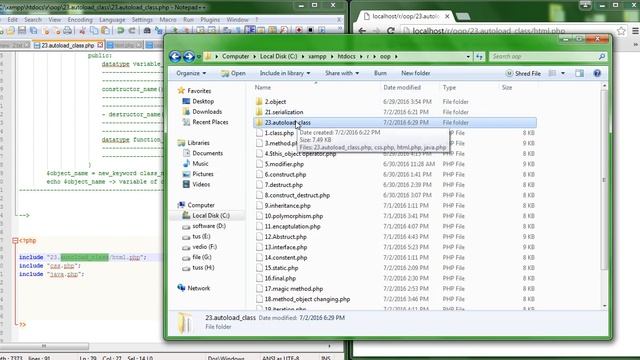This screenshot has height=360, width=640.
Task: Click Chrome back arrow
Action: pyautogui.click(x=362, y=31)
